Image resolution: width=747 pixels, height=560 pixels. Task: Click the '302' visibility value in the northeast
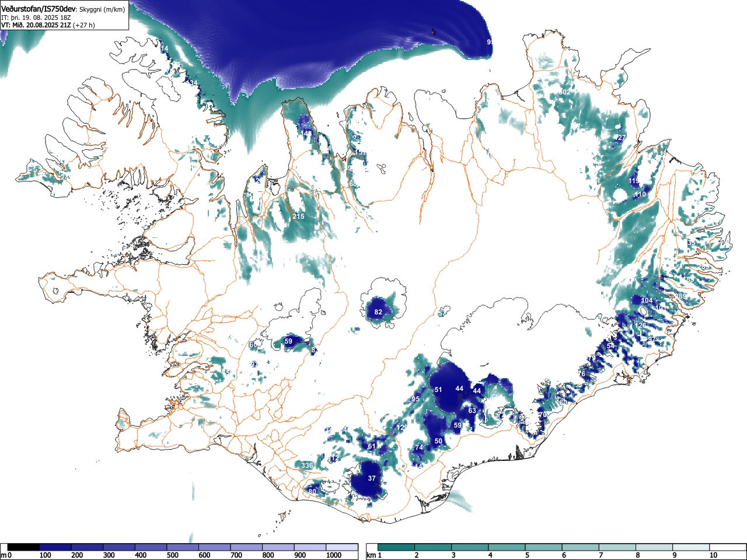(x=564, y=92)
